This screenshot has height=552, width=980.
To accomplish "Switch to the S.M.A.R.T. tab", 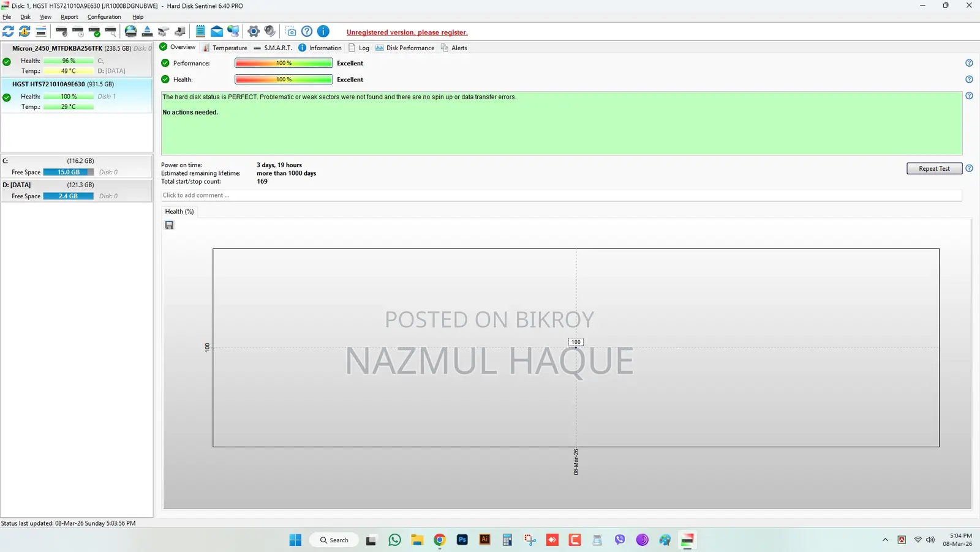I will [273, 48].
